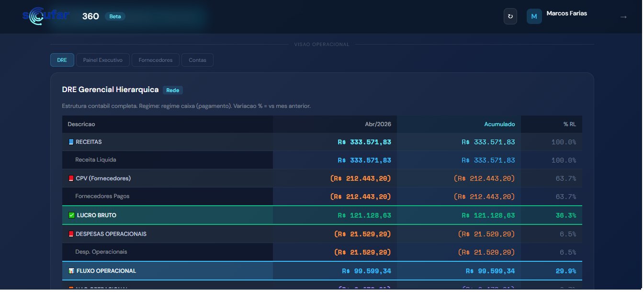Click the Descricao column header
Viewport: 644px width, 292px height.
point(81,124)
